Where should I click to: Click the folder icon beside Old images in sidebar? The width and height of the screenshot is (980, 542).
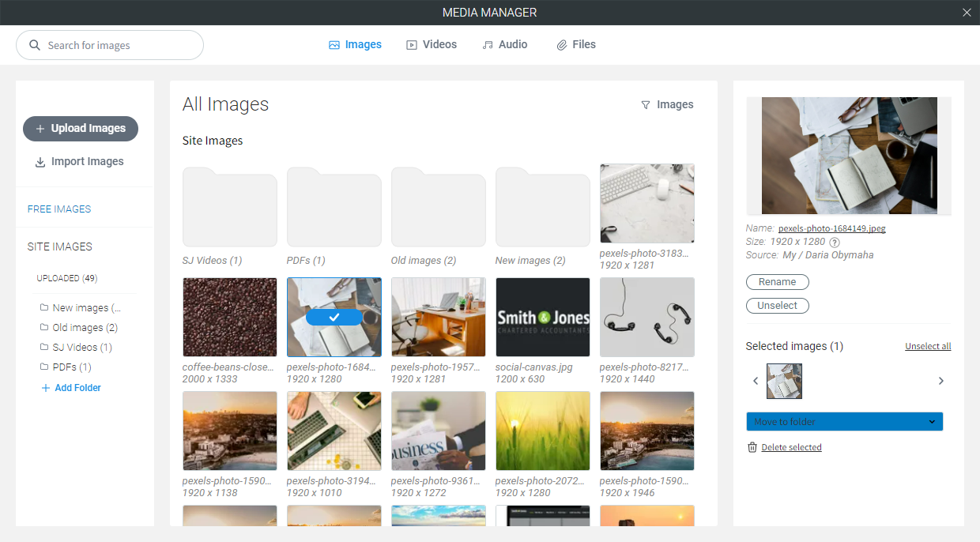click(x=45, y=327)
